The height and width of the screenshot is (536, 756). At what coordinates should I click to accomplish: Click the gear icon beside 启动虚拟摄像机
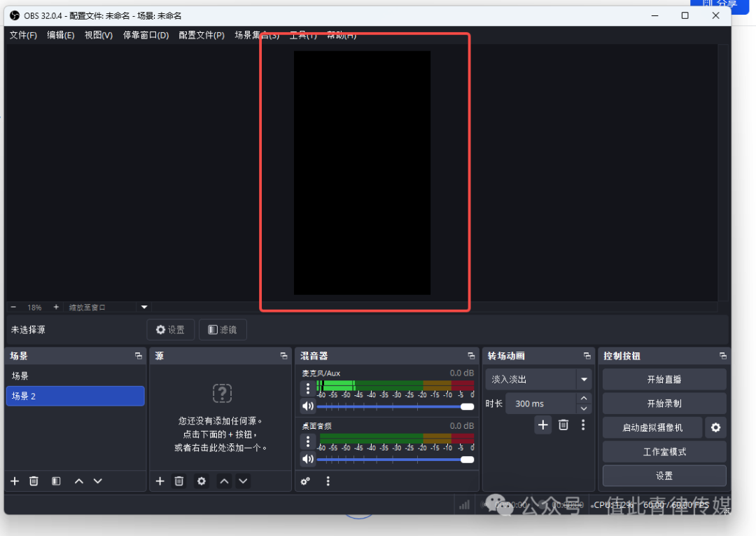pyautogui.click(x=715, y=427)
